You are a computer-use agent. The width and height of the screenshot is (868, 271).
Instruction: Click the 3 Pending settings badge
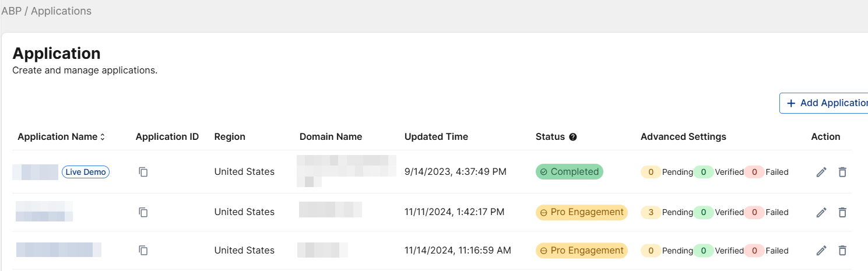(651, 212)
